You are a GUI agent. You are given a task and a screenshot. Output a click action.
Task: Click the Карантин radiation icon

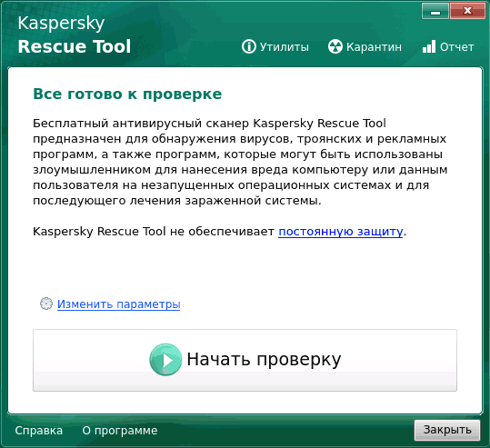click(x=335, y=47)
